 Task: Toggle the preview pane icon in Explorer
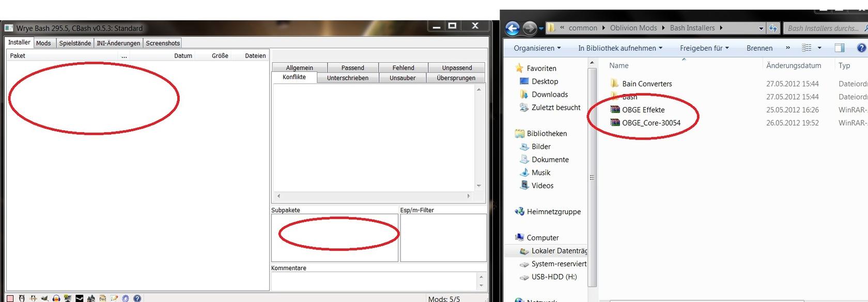(840, 48)
